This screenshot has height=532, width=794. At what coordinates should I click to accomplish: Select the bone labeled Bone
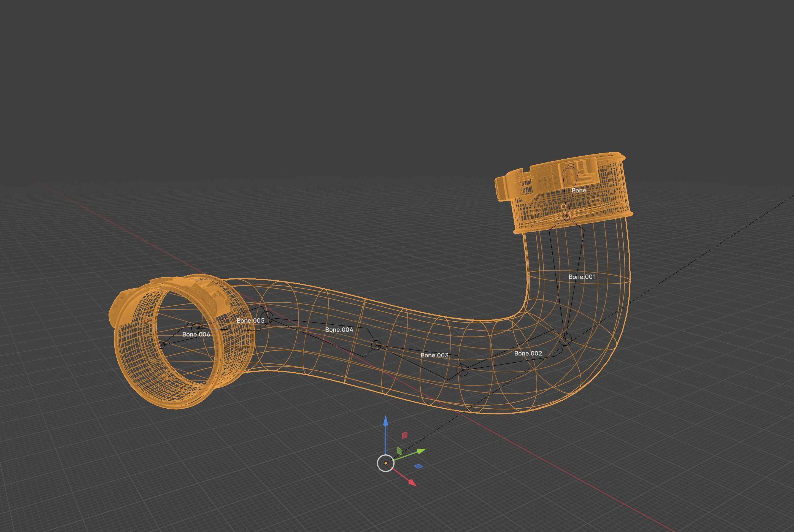(579, 190)
